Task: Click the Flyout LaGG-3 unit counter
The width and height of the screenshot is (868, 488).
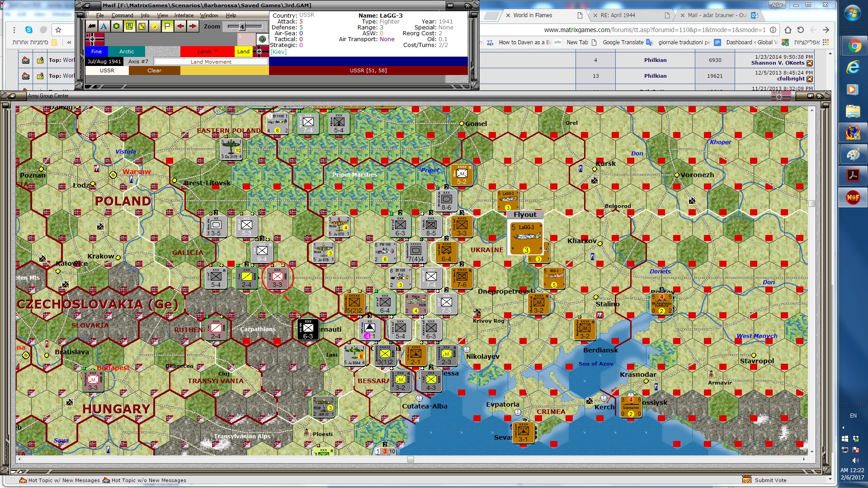Action: 526,238
